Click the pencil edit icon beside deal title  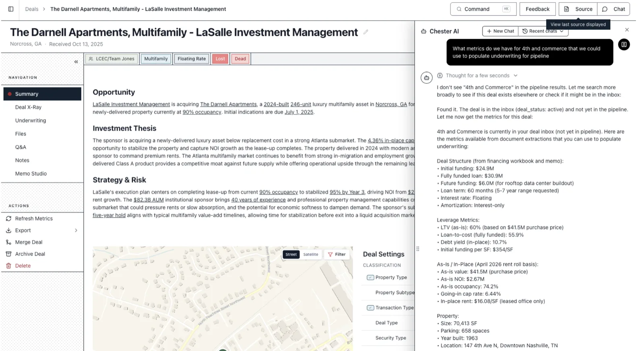pos(365,32)
